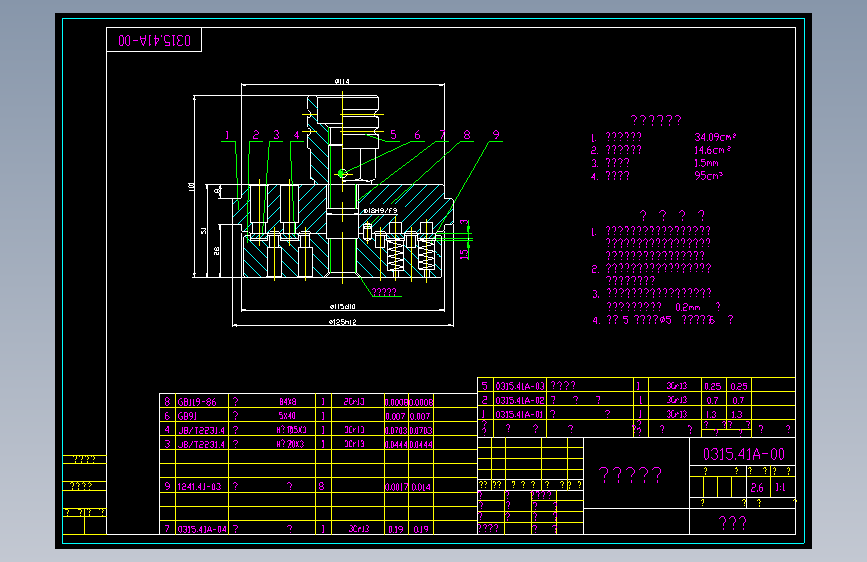The height and width of the screenshot is (562, 867).
Task: Select the ø125h12 dimension text
Action: pyautogui.click(x=343, y=322)
